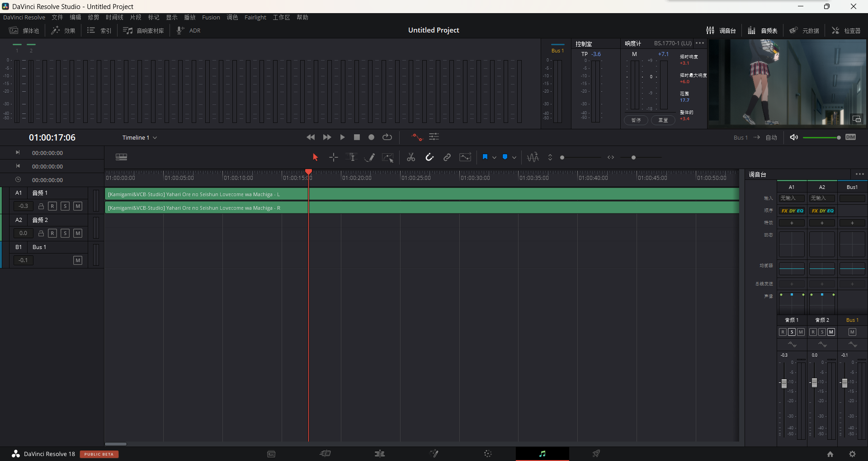The image size is (868, 461).
Task: Select the pointer selection tool
Action: pyautogui.click(x=315, y=157)
